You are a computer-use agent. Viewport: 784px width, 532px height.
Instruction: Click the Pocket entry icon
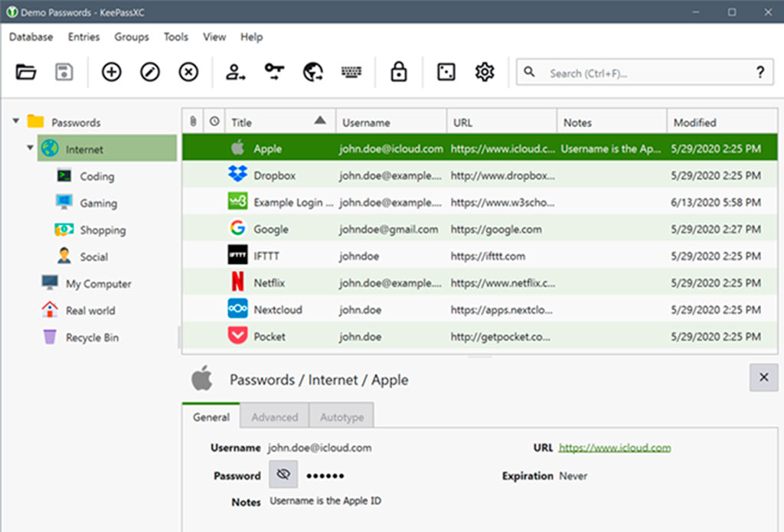pyautogui.click(x=237, y=335)
